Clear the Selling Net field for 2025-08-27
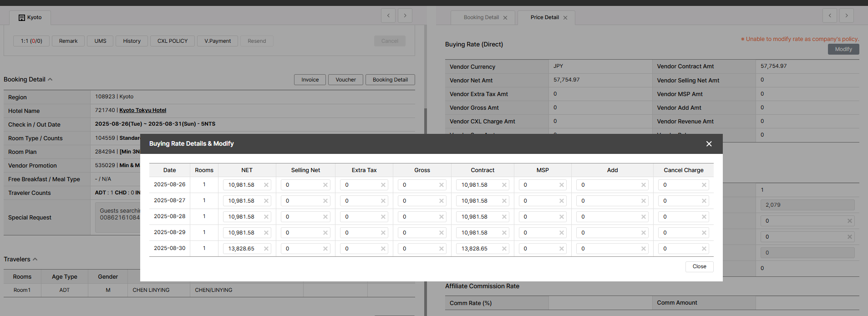Viewport: 868px width, 316px height. point(325,201)
